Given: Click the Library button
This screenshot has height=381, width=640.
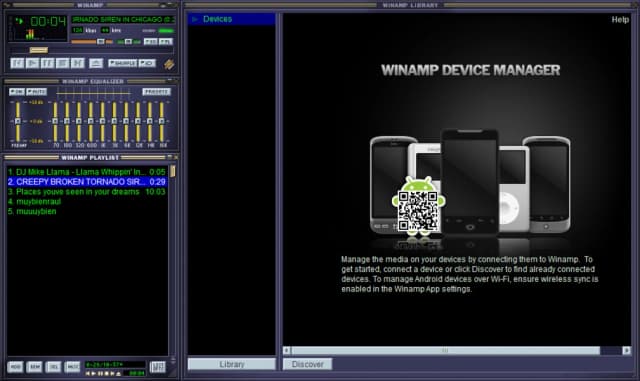Looking at the screenshot, I should [231, 364].
